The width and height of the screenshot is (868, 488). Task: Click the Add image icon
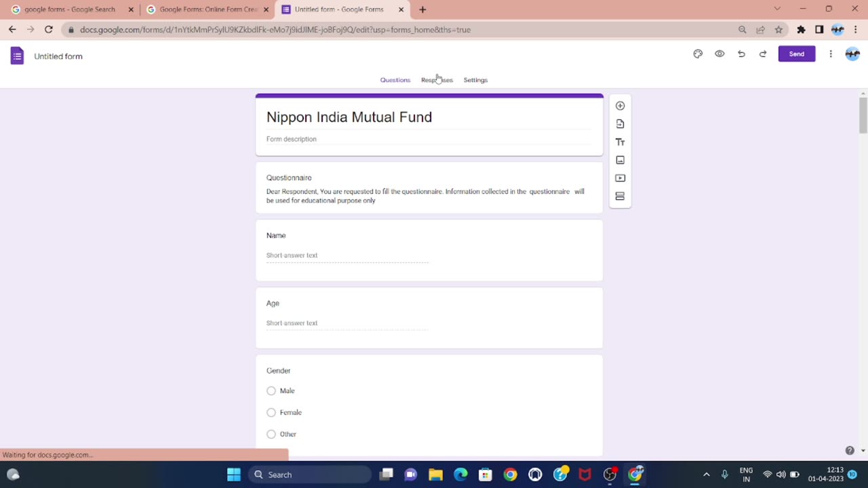620,160
